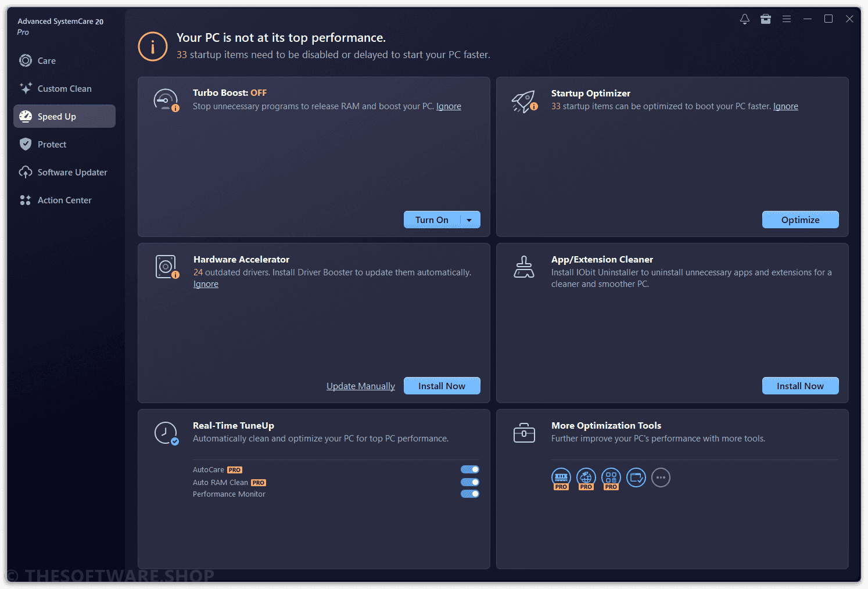Screen dimensions: 868x589
Task: Expand the Turn On dropdown arrow
Action: pos(469,220)
